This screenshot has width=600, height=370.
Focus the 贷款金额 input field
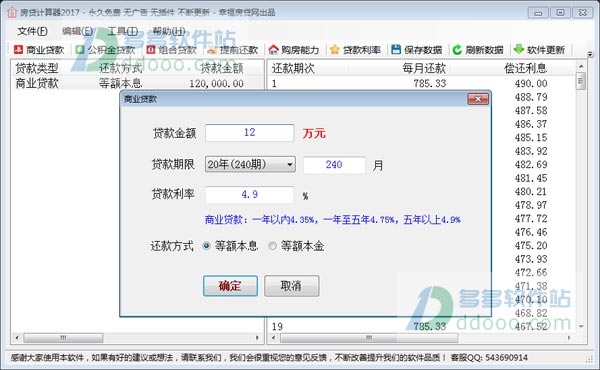click(249, 133)
